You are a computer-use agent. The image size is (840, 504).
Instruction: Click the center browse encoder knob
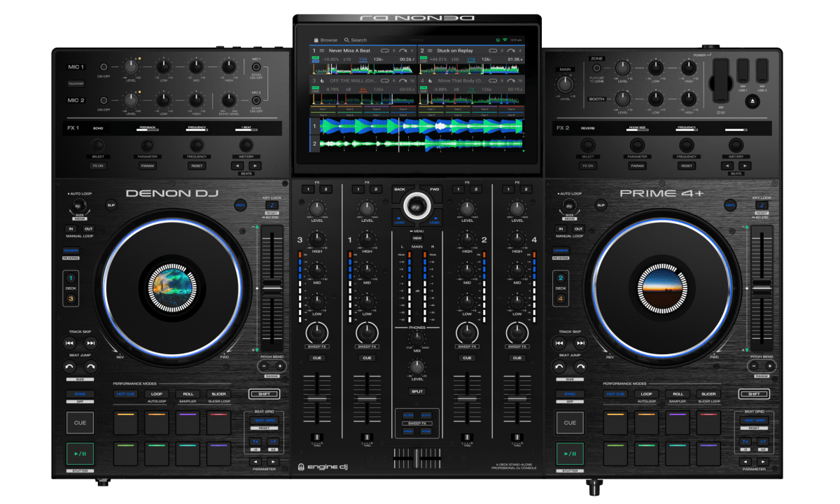(417, 204)
